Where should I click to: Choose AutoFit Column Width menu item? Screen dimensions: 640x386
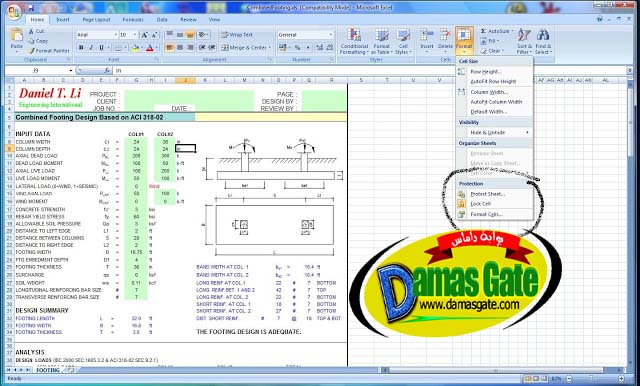tap(495, 102)
